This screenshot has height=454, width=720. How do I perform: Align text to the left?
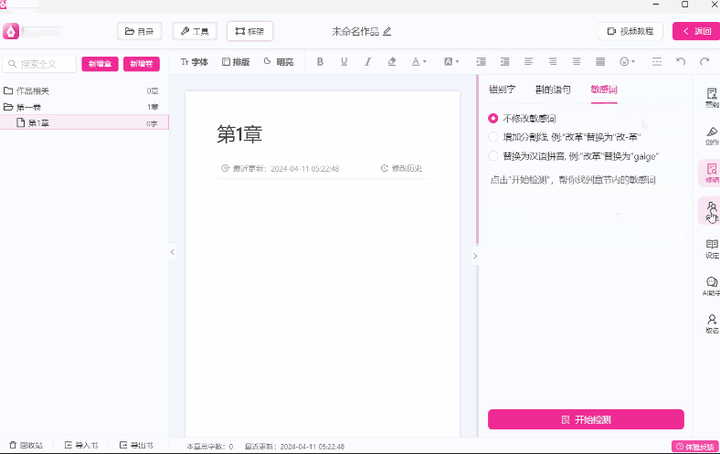pos(529,62)
